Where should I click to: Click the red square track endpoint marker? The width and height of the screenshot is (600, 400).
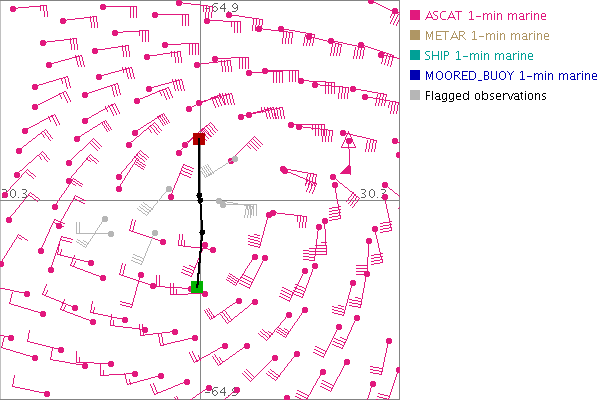point(199,138)
